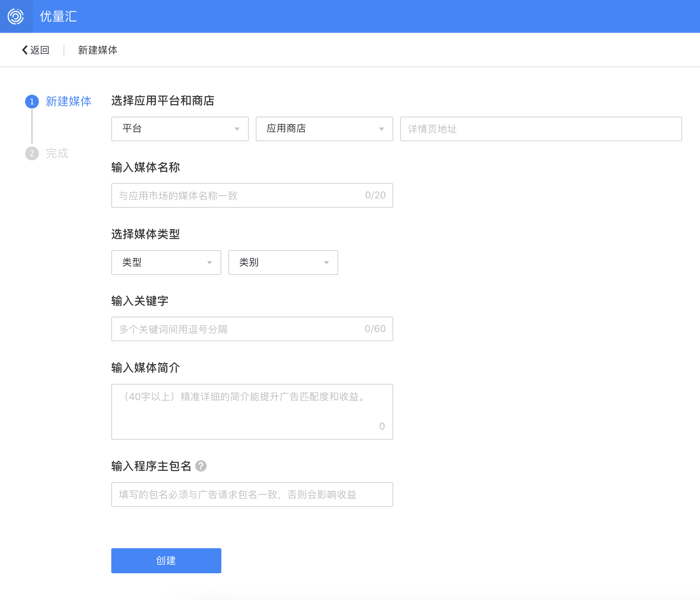Click the 输入关键字 heading
700x600 pixels.
[x=140, y=301]
